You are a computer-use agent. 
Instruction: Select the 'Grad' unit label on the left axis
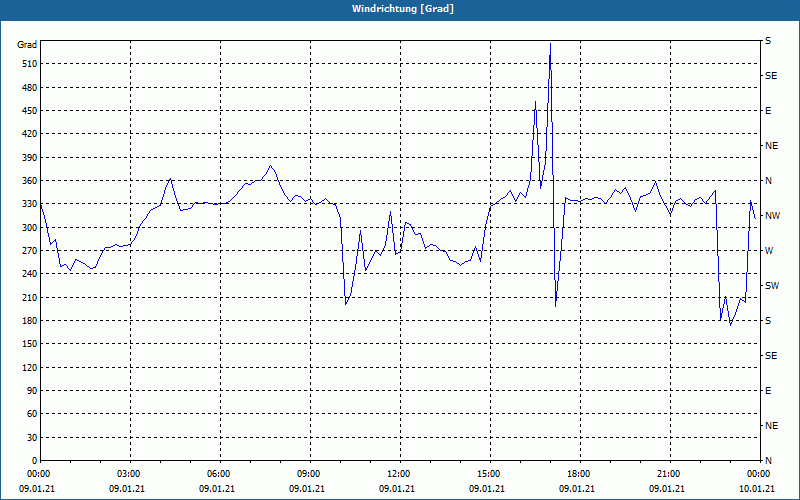[27, 45]
